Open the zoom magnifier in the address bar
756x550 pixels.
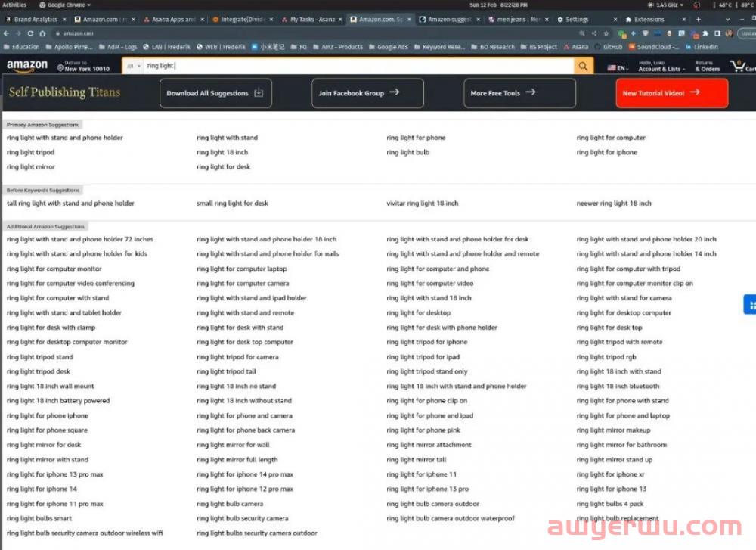click(582, 34)
